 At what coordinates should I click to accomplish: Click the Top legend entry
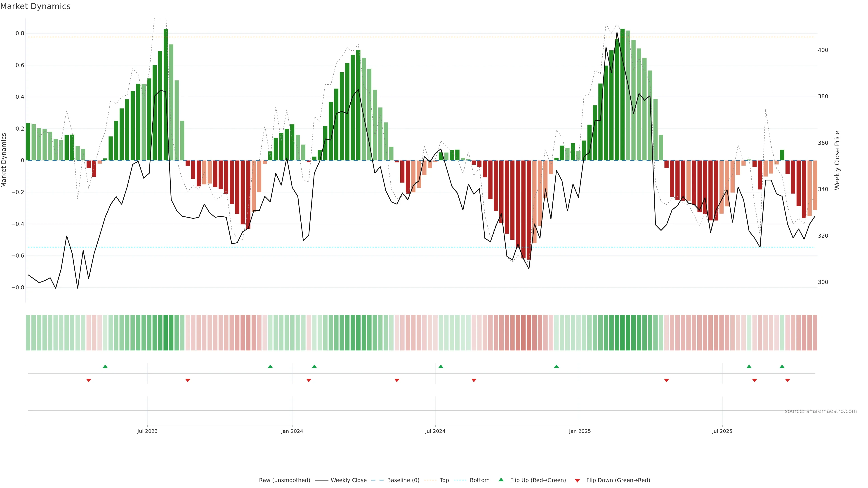click(x=444, y=480)
